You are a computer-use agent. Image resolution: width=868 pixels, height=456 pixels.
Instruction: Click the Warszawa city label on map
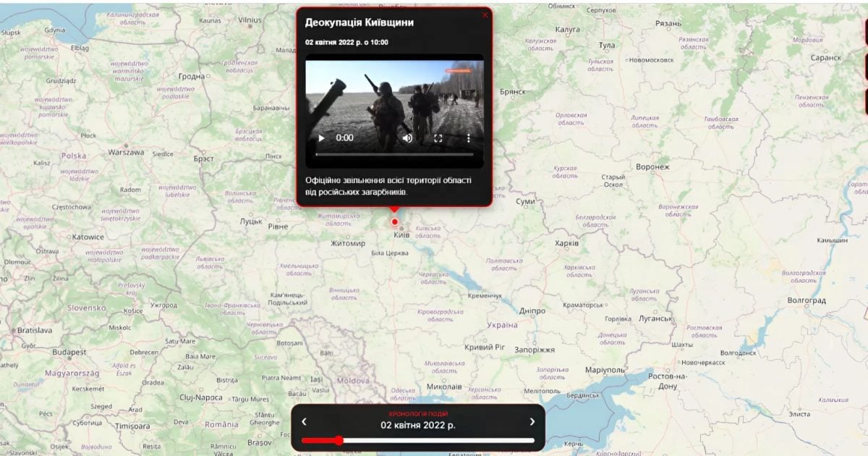tap(126, 153)
